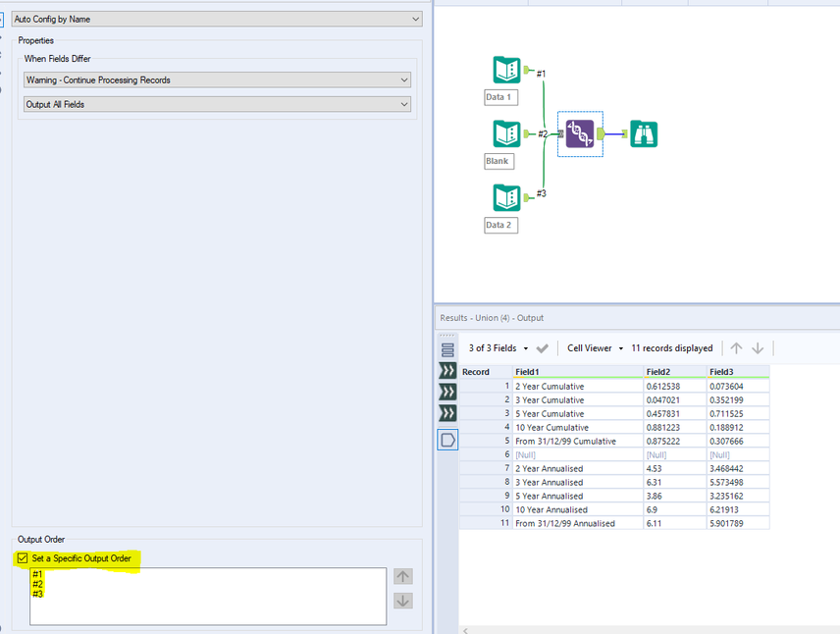The height and width of the screenshot is (634, 840).
Task: Select the 4.53 value cell
Action: click(x=675, y=468)
